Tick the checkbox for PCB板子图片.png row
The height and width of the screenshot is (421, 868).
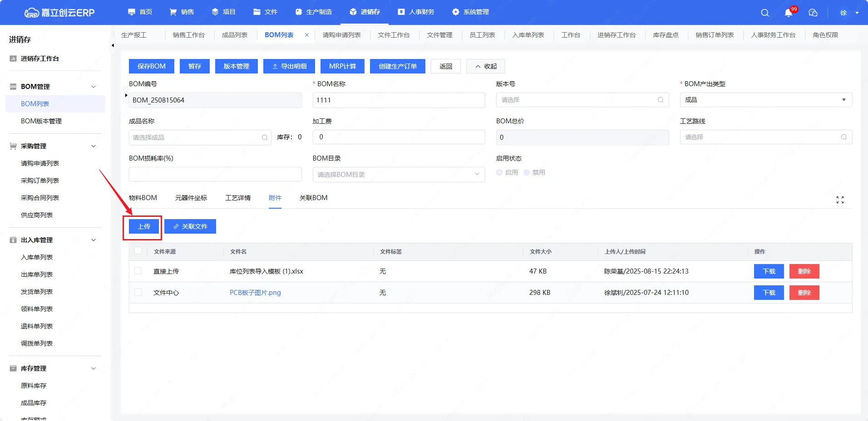tap(138, 293)
